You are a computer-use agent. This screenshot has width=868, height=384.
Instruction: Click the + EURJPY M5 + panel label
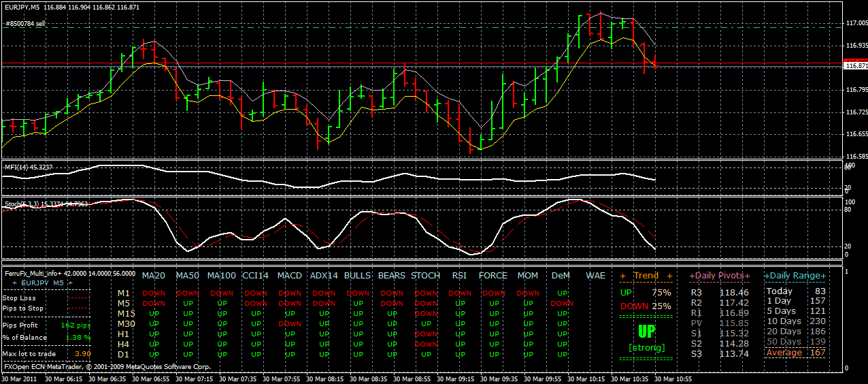tap(42, 283)
